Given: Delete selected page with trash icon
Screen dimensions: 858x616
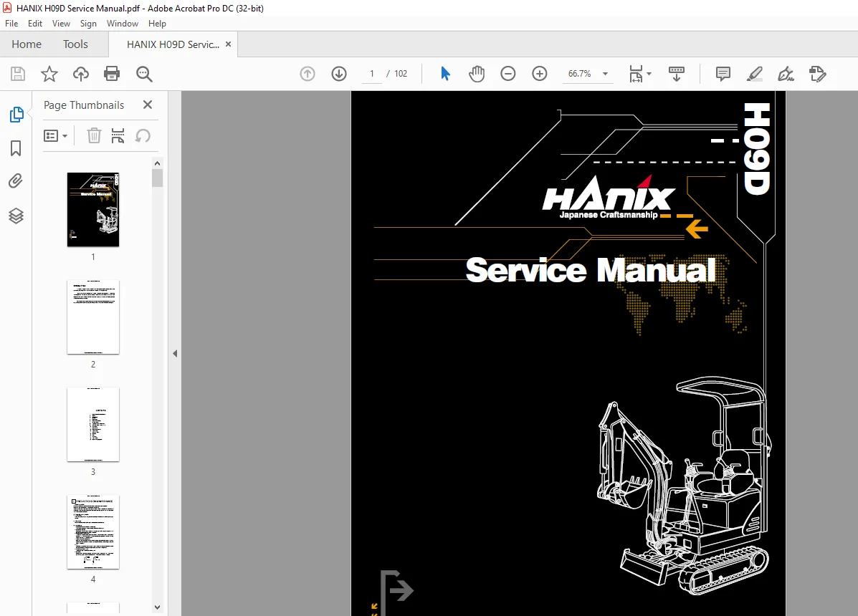Looking at the screenshot, I should click(94, 135).
